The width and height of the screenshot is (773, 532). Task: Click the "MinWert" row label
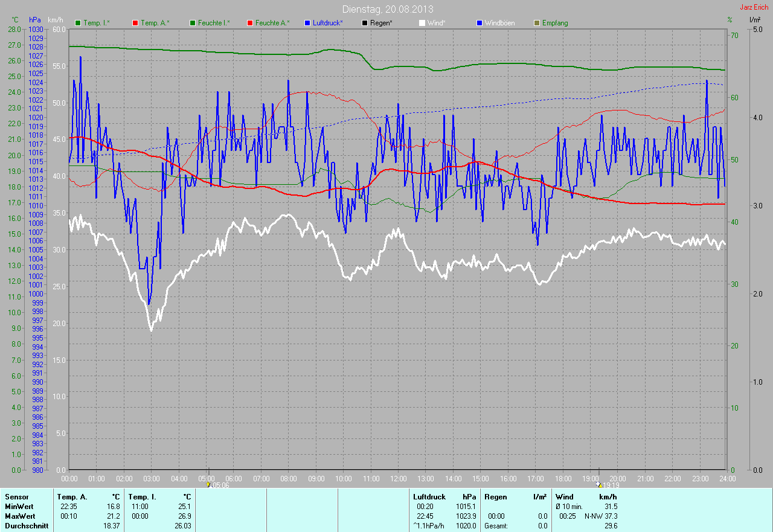(20, 507)
